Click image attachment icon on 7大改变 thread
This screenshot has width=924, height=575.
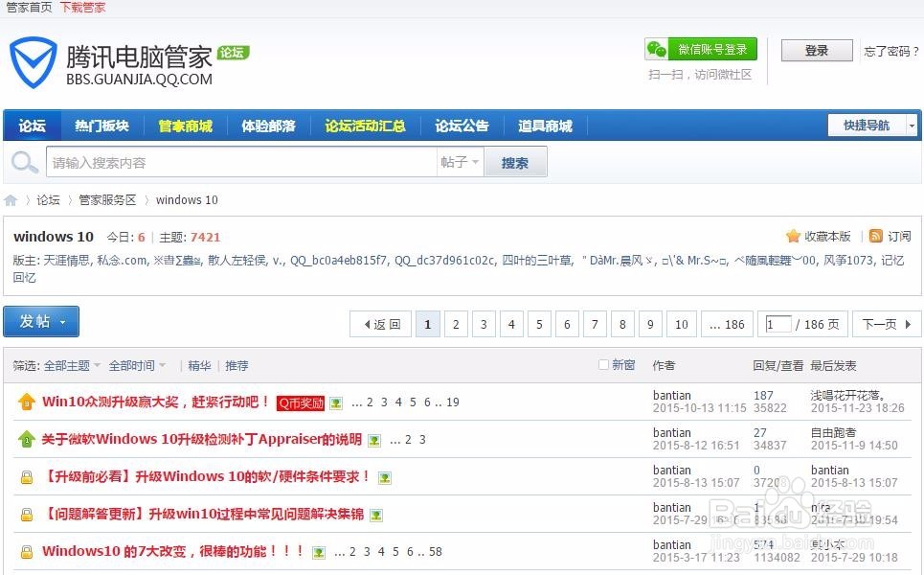319,553
